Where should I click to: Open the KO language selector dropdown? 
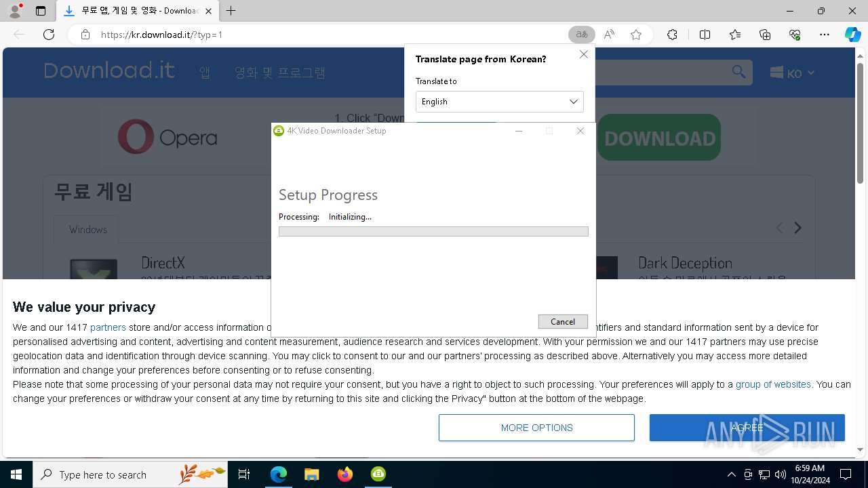click(792, 73)
